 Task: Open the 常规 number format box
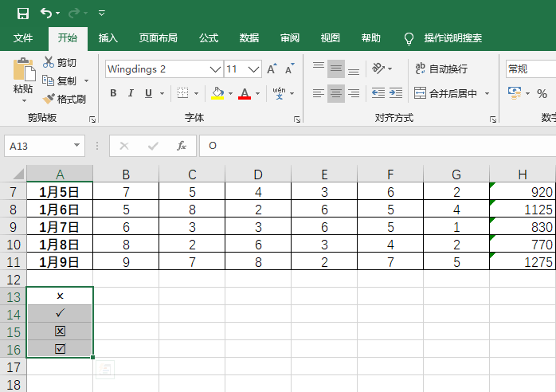(531, 69)
